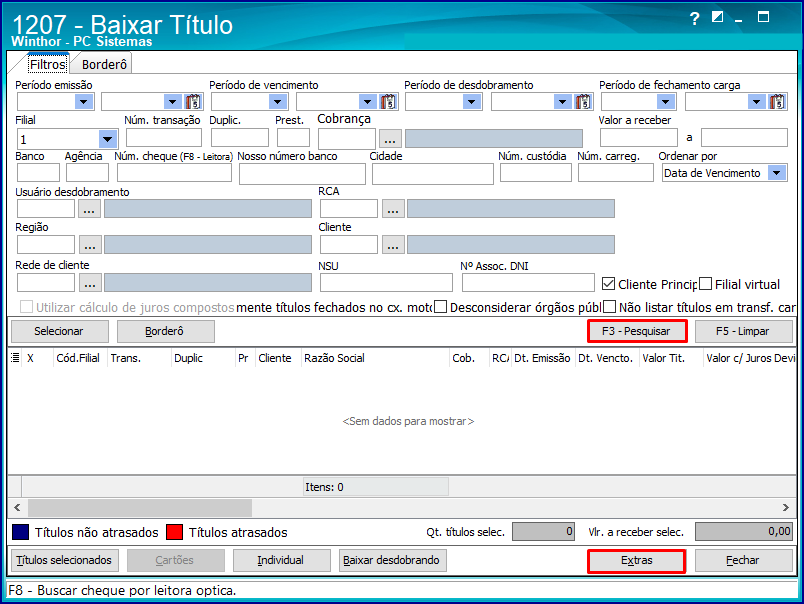Click the Agência input field
Image resolution: width=804 pixels, height=604 pixels.
point(87,173)
